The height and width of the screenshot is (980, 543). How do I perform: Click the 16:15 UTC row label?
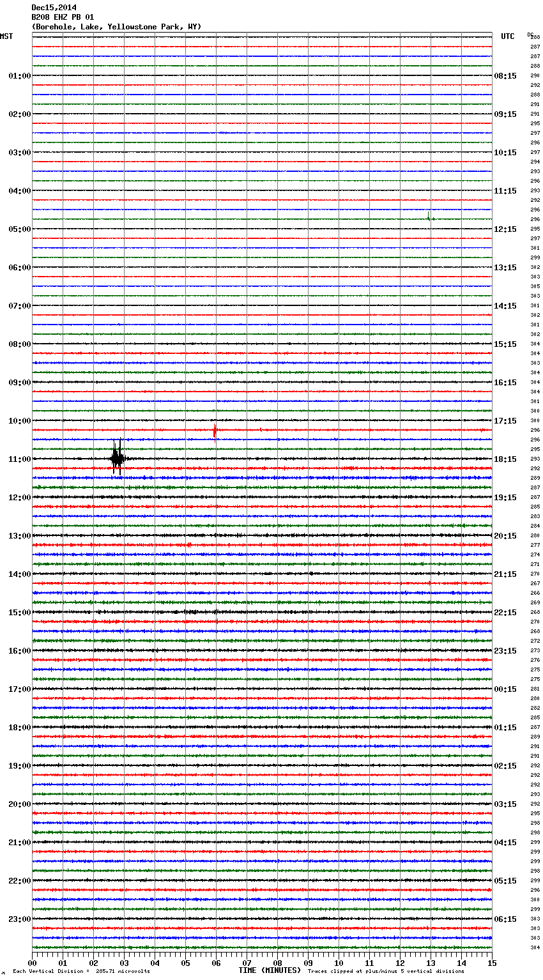pyautogui.click(x=505, y=383)
